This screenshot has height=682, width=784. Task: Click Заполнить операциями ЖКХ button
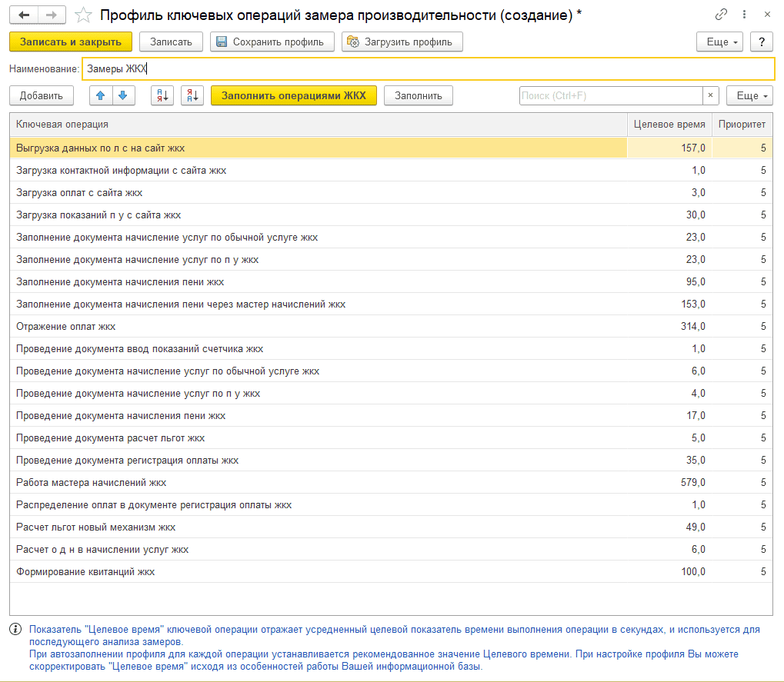(x=293, y=95)
